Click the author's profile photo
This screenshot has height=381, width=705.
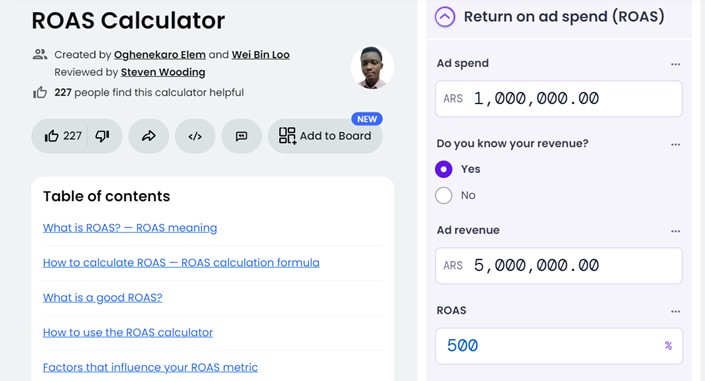click(x=372, y=67)
